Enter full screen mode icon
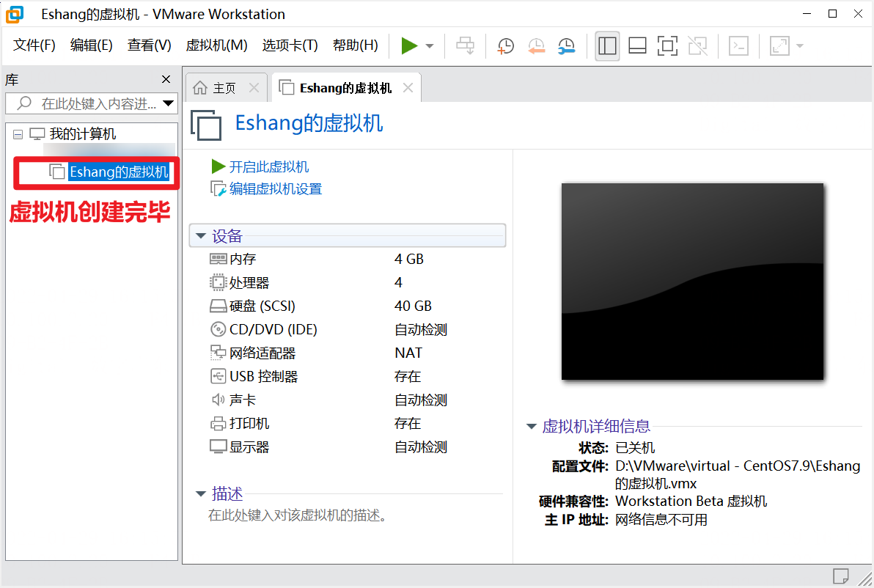 click(667, 45)
